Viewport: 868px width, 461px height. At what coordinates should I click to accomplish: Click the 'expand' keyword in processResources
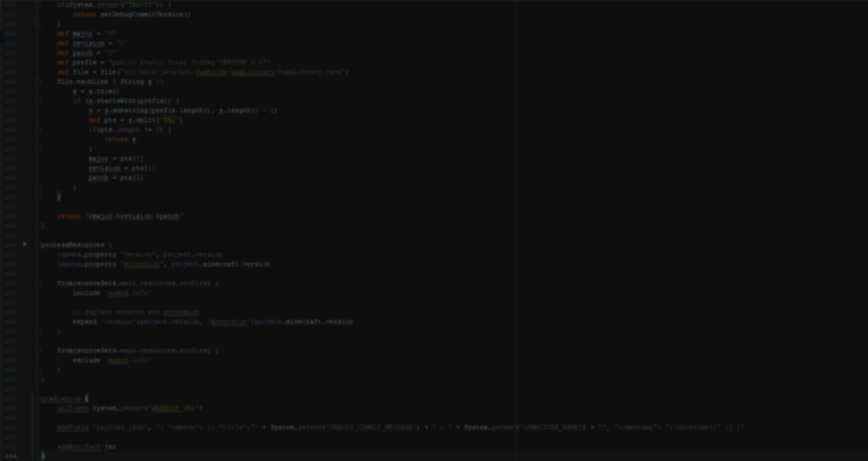pyautogui.click(x=84, y=322)
